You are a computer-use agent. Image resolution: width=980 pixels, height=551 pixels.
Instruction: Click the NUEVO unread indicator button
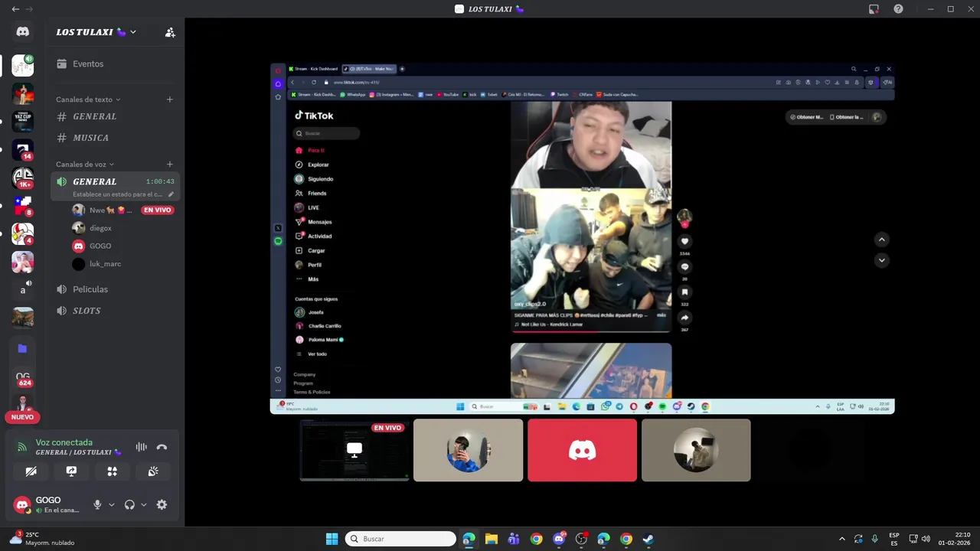(22, 417)
